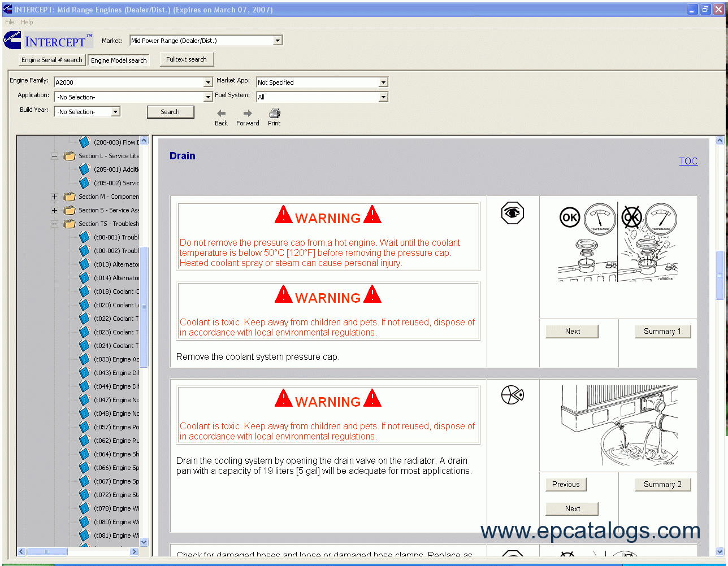Select the (t014) Alternator tree item
The height and width of the screenshot is (566, 728).
[116, 278]
